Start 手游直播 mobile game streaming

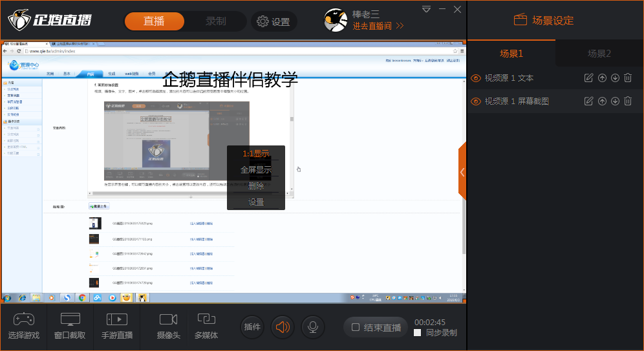(117, 327)
